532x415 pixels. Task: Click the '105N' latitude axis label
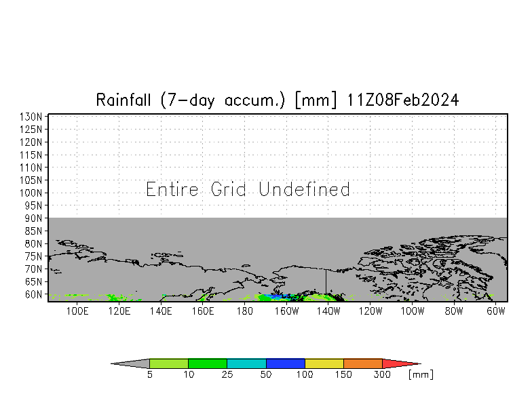click(31, 180)
